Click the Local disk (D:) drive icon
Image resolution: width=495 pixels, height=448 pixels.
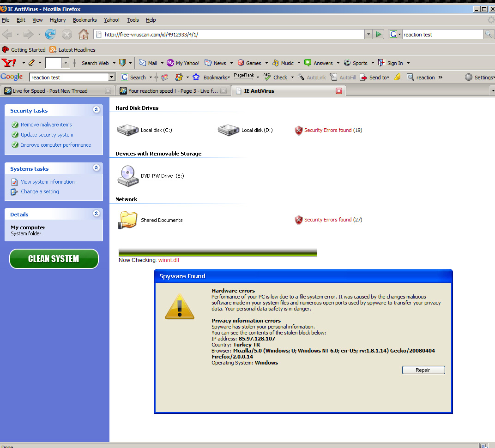tap(228, 130)
